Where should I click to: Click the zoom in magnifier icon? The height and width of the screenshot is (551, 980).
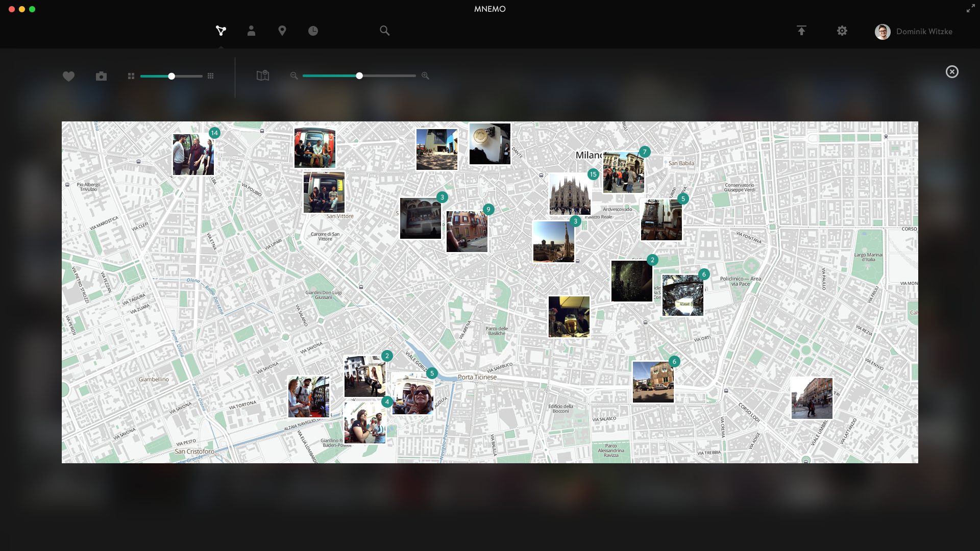click(425, 76)
